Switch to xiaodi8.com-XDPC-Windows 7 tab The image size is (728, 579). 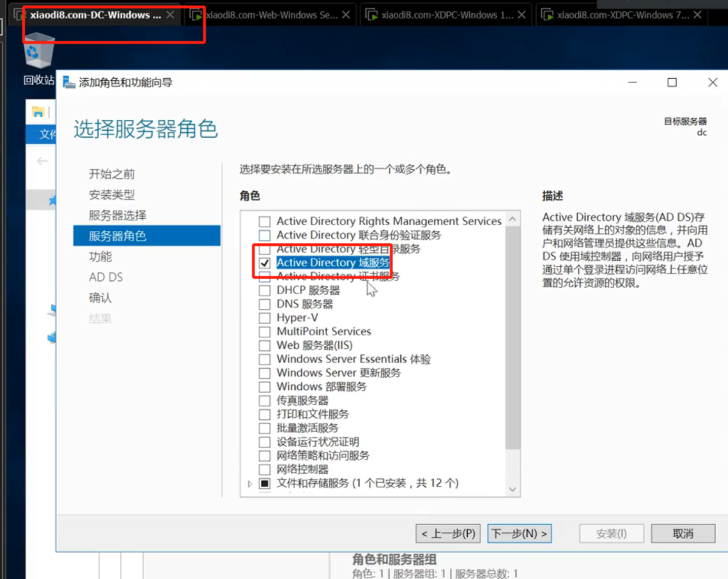(x=622, y=15)
